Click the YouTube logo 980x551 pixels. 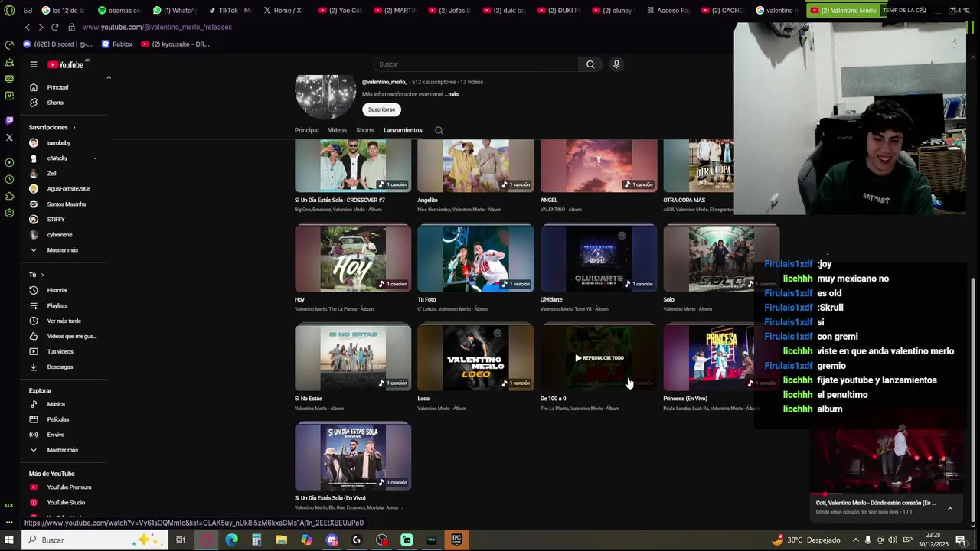click(x=66, y=64)
